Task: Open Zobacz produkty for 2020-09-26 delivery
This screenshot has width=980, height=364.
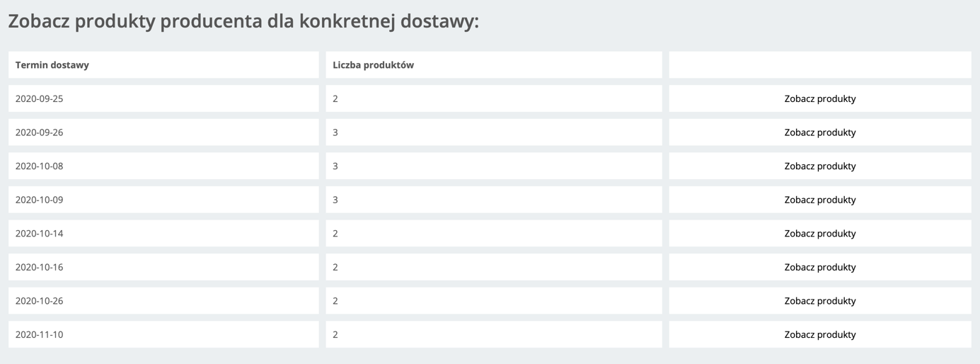Action: coord(820,132)
